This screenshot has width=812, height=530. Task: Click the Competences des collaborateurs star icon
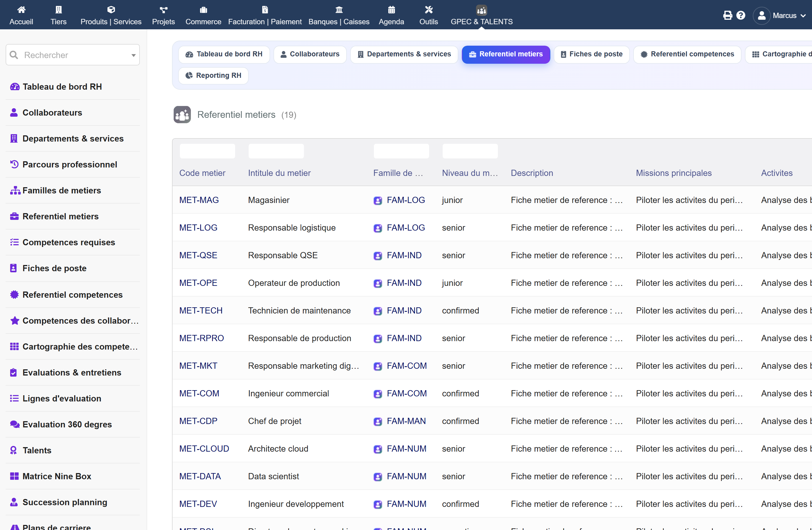tap(15, 320)
